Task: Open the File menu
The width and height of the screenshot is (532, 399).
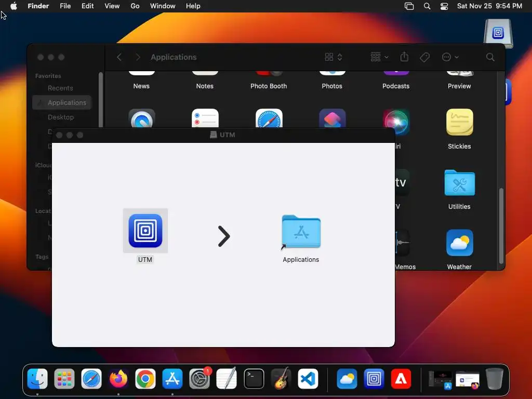Action: [x=65, y=6]
